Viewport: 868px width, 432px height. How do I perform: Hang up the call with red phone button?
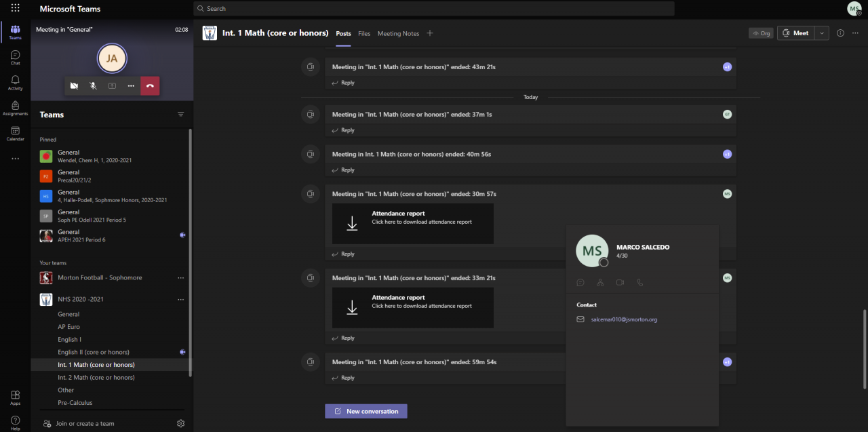[150, 86]
